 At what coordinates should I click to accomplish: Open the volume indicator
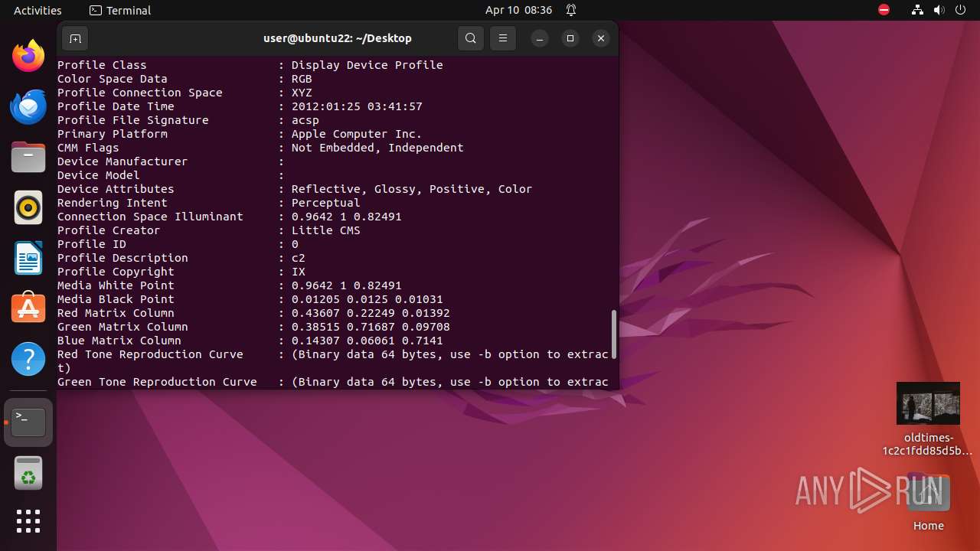click(x=939, y=10)
